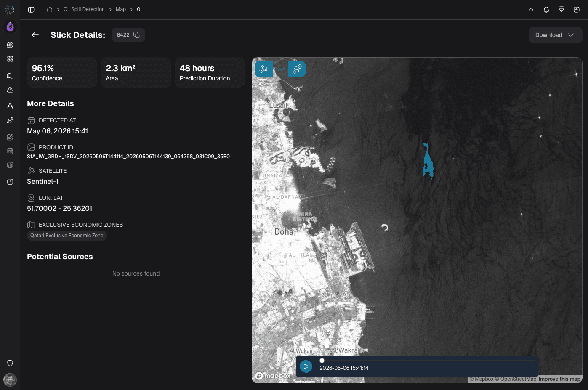The image size is (588, 390).
Task: Click Improve this map link
Action: click(x=559, y=379)
